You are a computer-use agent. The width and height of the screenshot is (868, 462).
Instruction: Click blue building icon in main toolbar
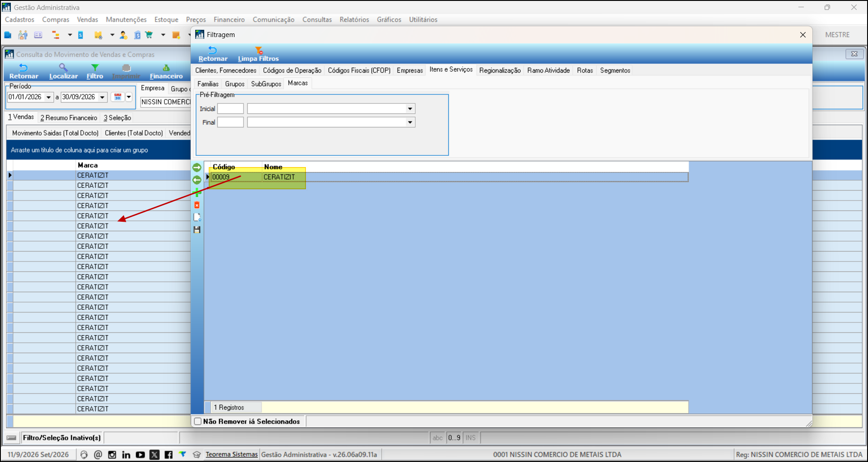(8, 35)
